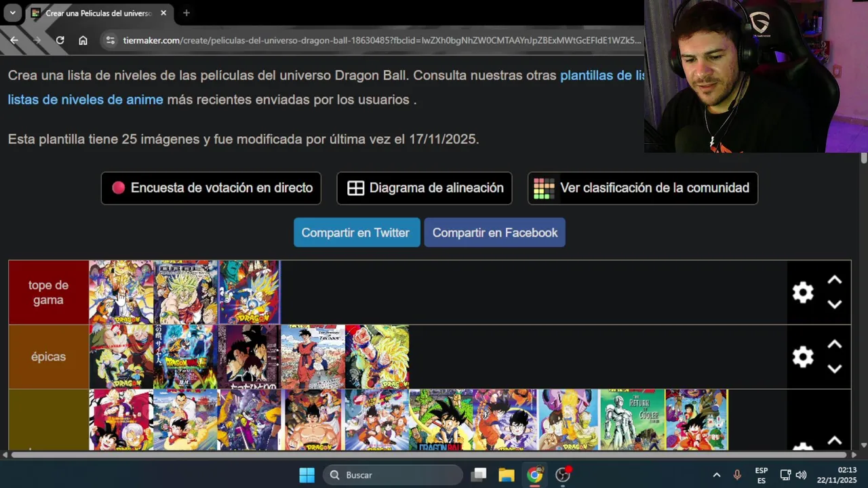Screen dimensions: 868x488
Task: Click Compartir en Facebook
Action: 494,232
